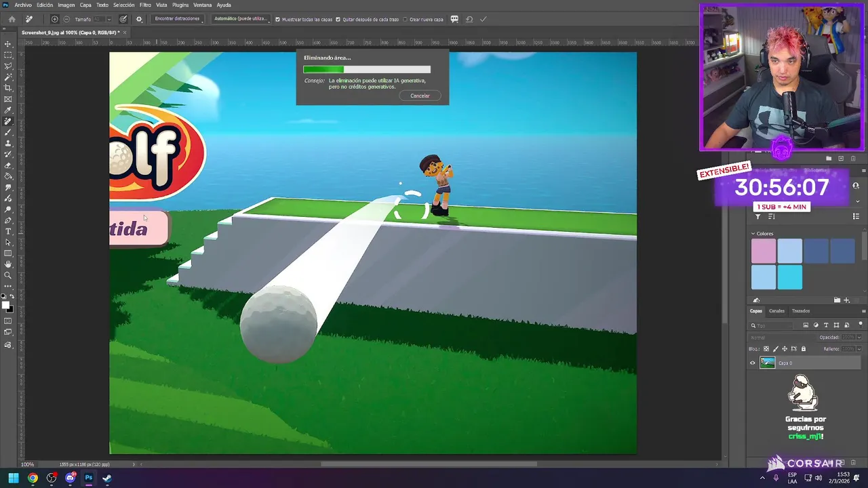Select the Zoom tool
868x488 pixels.
click(x=8, y=275)
